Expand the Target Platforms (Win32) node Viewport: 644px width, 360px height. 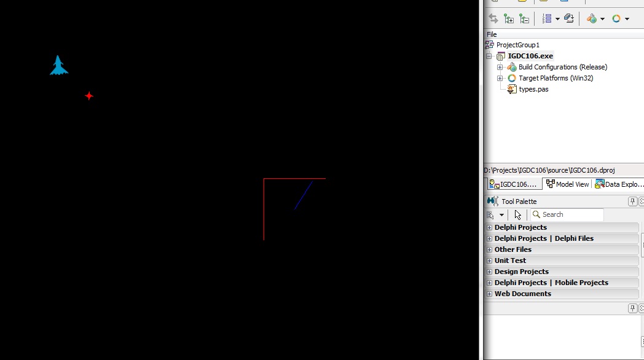click(x=500, y=78)
